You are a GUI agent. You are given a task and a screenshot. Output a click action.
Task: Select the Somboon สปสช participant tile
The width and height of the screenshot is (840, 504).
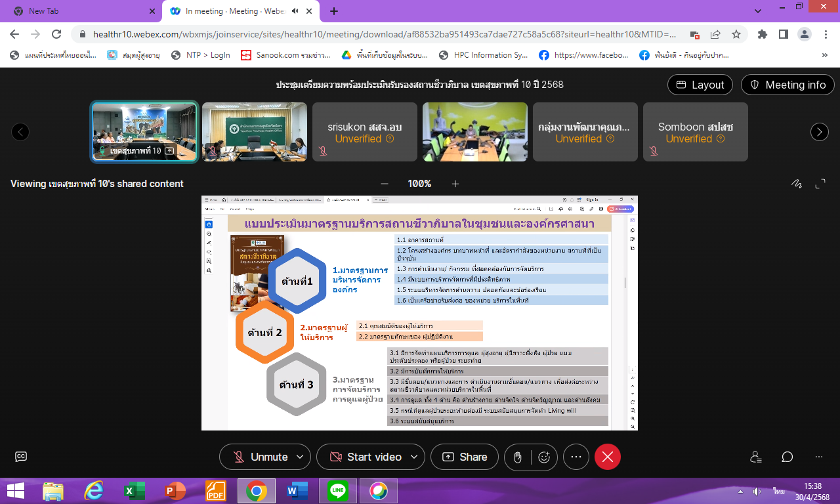696,132
